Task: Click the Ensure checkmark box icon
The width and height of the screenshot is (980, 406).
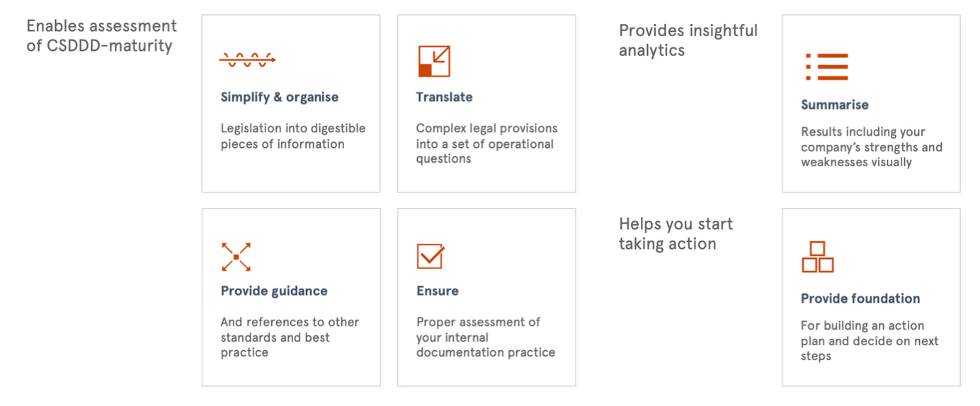Action: (431, 256)
